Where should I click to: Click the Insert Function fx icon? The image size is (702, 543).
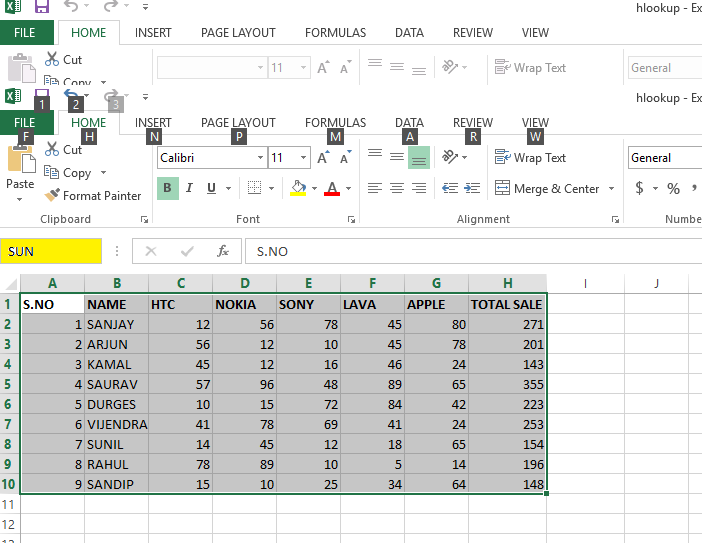[x=223, y=251]
